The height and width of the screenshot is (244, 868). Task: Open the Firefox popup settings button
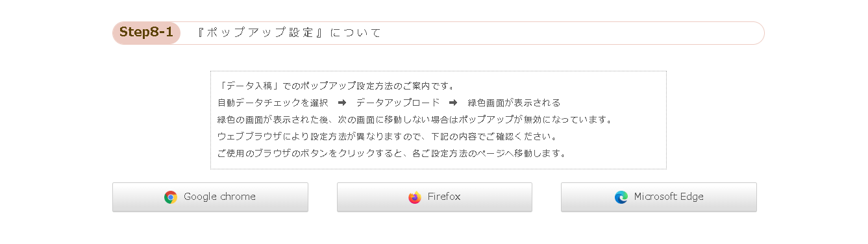tap(434, 197)
